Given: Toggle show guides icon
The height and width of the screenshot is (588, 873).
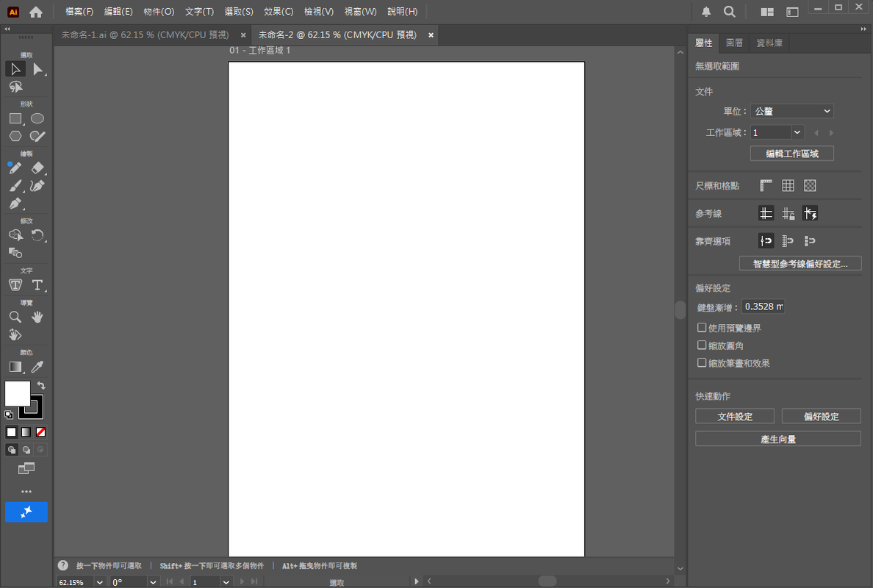Looking at the screenshot, I should 766,213.
